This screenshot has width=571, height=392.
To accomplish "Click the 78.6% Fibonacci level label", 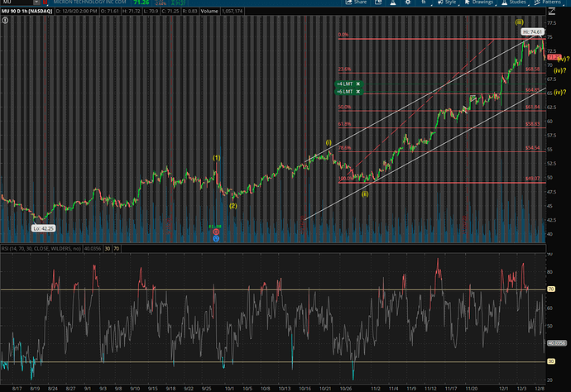I will (x=344, y=148).
